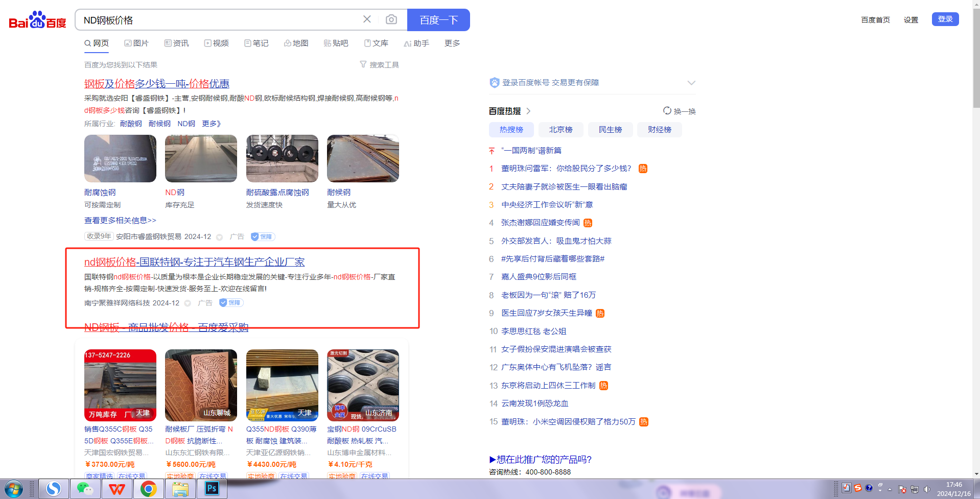Open the 耐腐蚀钢 product thumbnail
Screen dimensions: 980x499
click(120, 158)
